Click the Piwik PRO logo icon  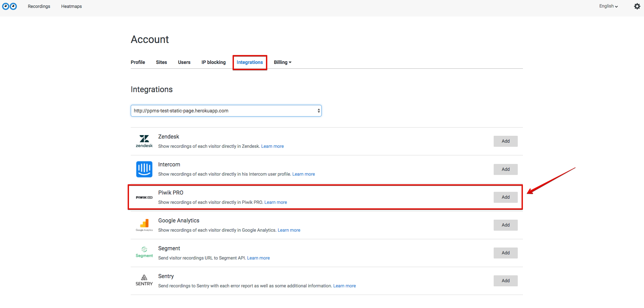tap(144, 197)
